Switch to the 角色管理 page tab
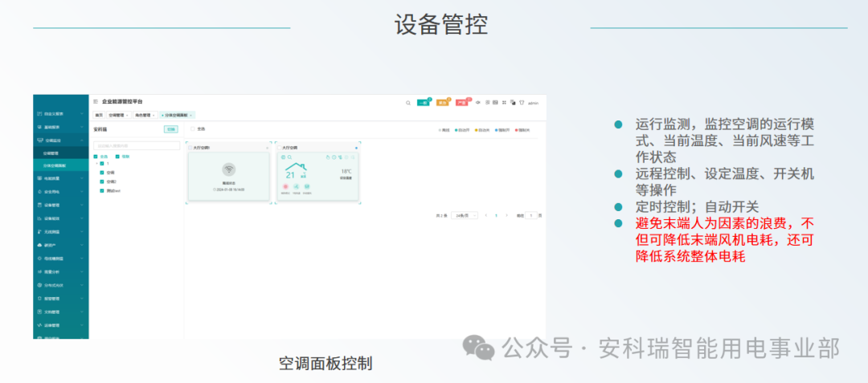Image resolution: width=868 pixels, height=383 pixels. pos(145,115)
